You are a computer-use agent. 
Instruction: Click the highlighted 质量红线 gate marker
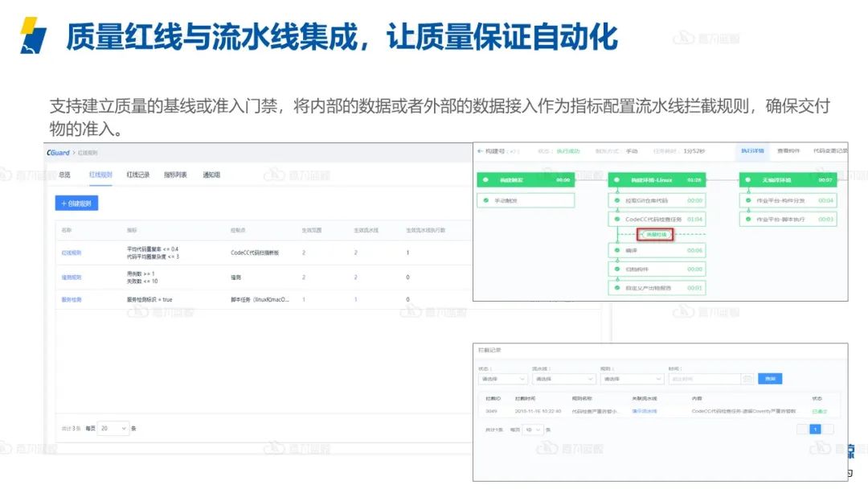(x=656, y=234)
